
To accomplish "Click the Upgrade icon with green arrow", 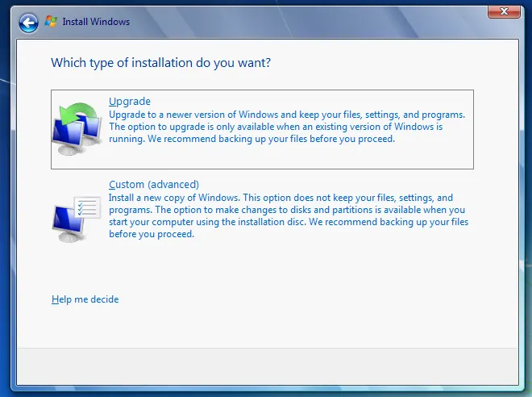I will point(77,129).
